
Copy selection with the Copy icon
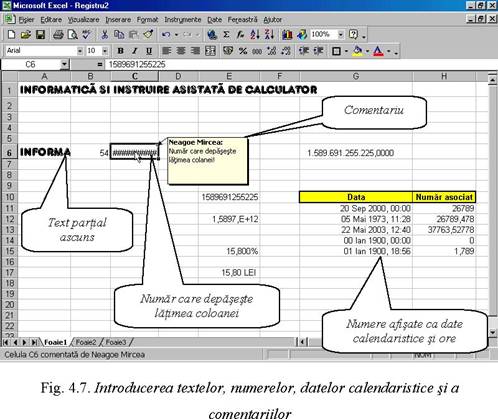click(x=119, y=35)
